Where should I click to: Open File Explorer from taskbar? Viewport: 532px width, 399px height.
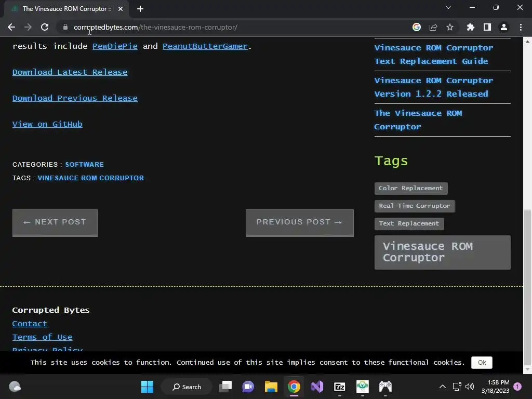coord(271,387)
